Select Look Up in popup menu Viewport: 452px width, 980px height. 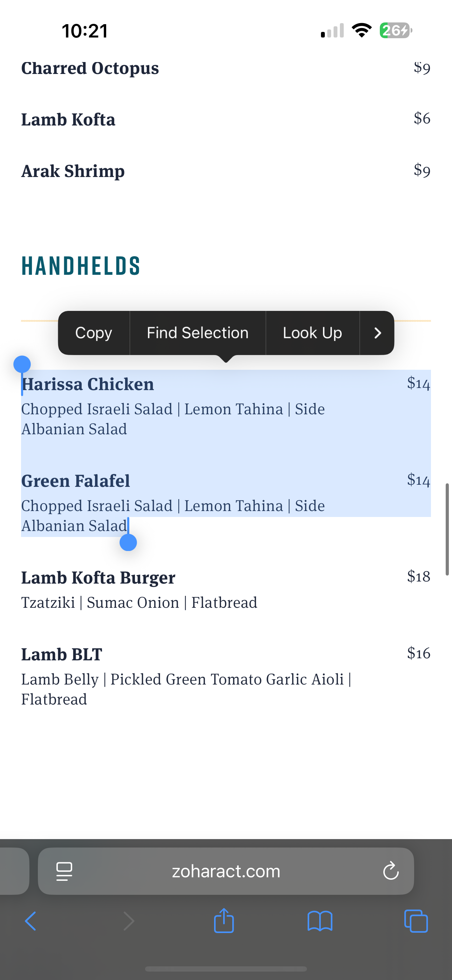point(312,333)
